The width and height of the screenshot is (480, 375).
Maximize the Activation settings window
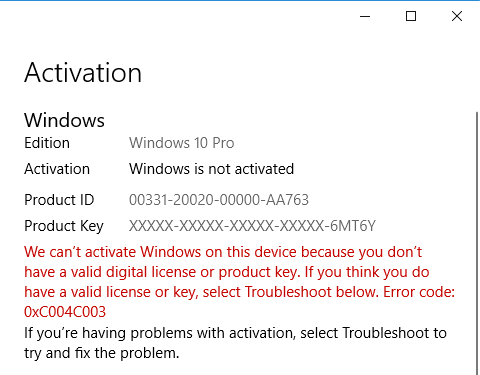[x=411, y=16]
